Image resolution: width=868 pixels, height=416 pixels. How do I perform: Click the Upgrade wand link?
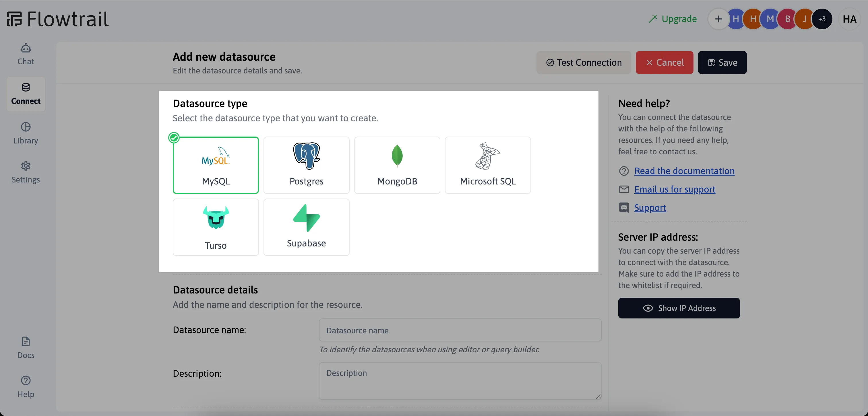coord(673,19)
